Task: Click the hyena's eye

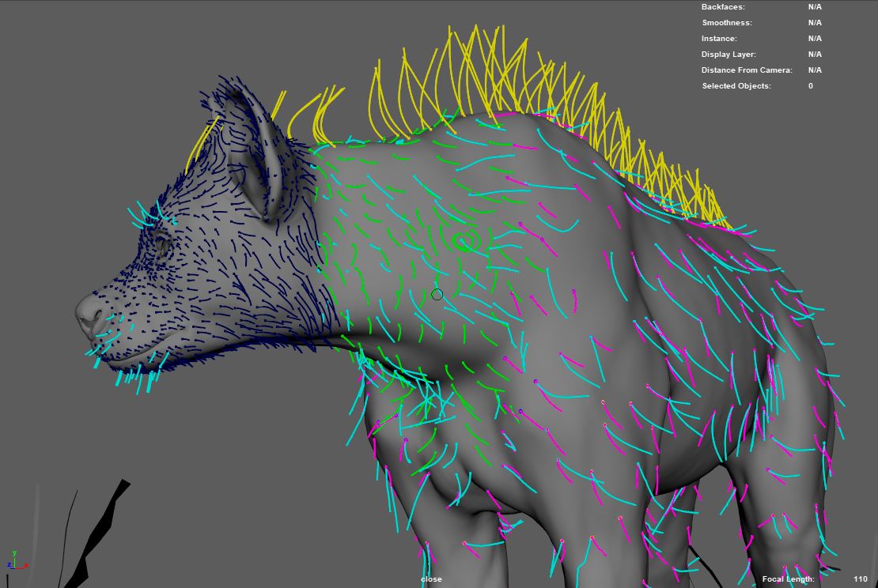Action: (x=161, y=244)
